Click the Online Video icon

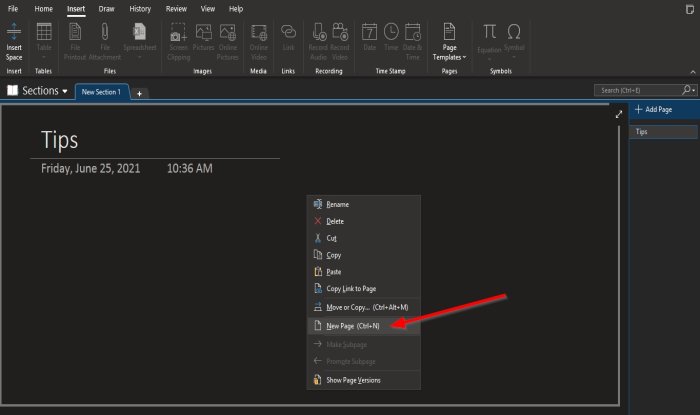[x=259, y=32]
